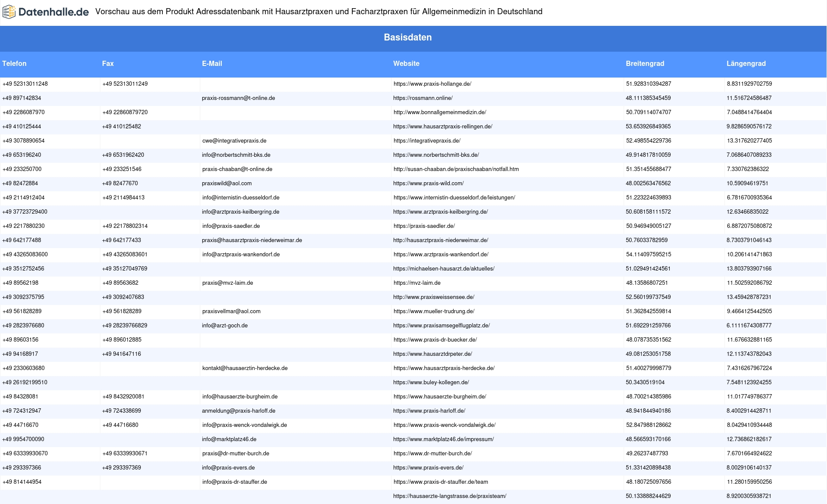Click email info@internistin-duesseldorf.de
Viewport: 827px width, 504px height.
241,198
